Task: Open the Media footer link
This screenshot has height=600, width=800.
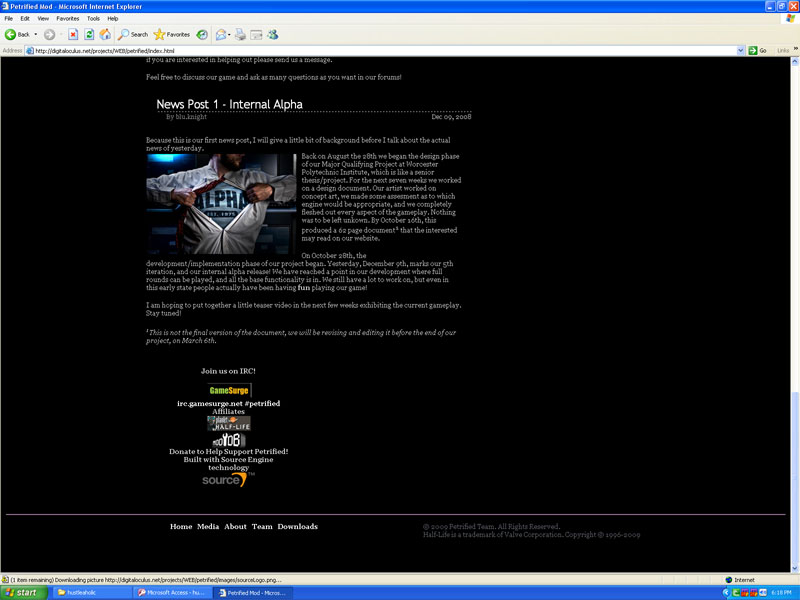Action: click(x=208, y=527)
